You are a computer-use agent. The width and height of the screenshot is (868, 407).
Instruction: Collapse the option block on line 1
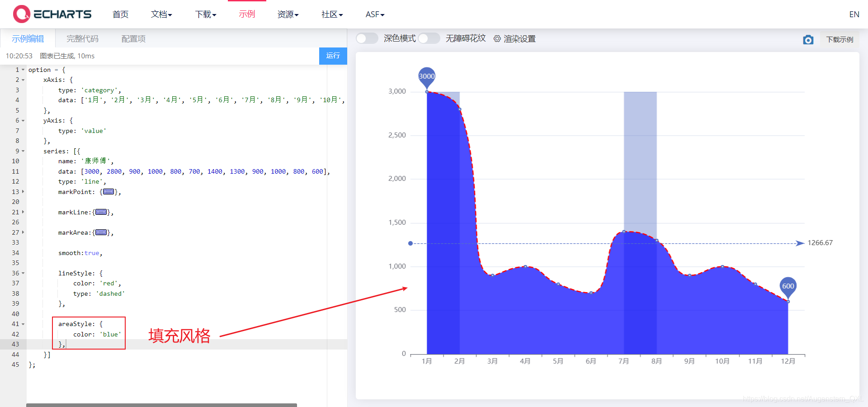tap(23, 70)
